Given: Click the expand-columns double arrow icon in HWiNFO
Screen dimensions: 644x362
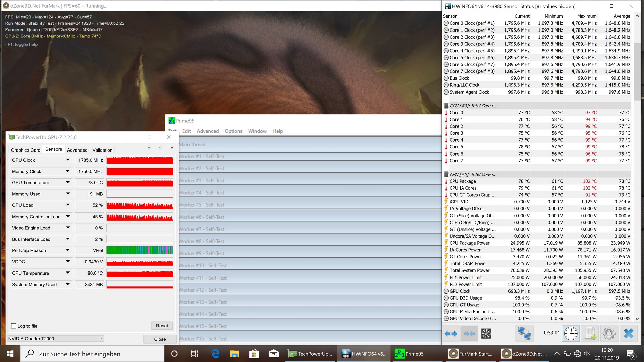Looking at the screenshot, I should (451, 334).
